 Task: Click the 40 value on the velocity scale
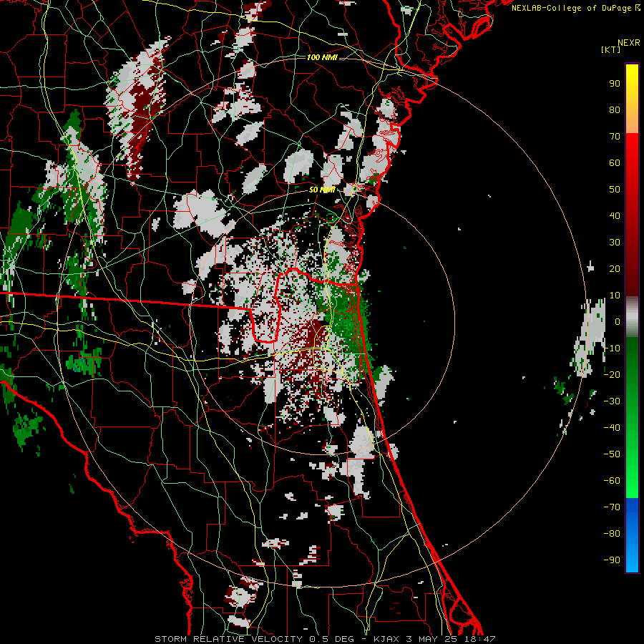615,216
